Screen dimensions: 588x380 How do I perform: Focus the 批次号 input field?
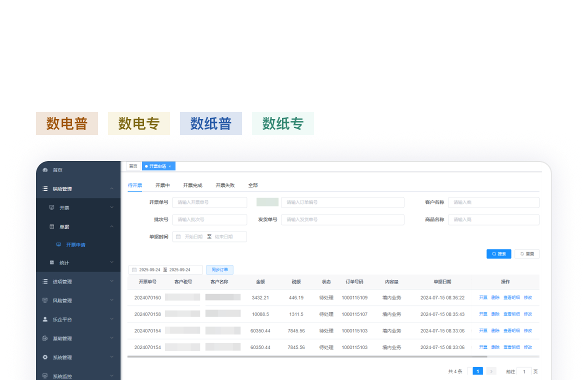pos(209,219)
